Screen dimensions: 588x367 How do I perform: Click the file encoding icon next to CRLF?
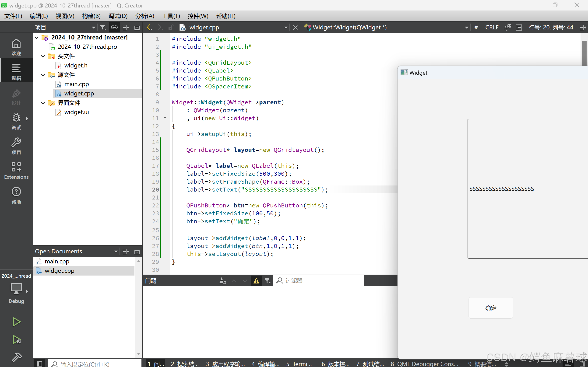pyautogui.click(x=507, y=28)
